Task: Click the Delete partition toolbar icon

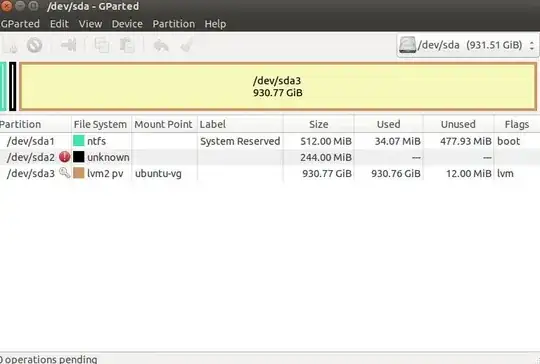Action: click(34, 45)
